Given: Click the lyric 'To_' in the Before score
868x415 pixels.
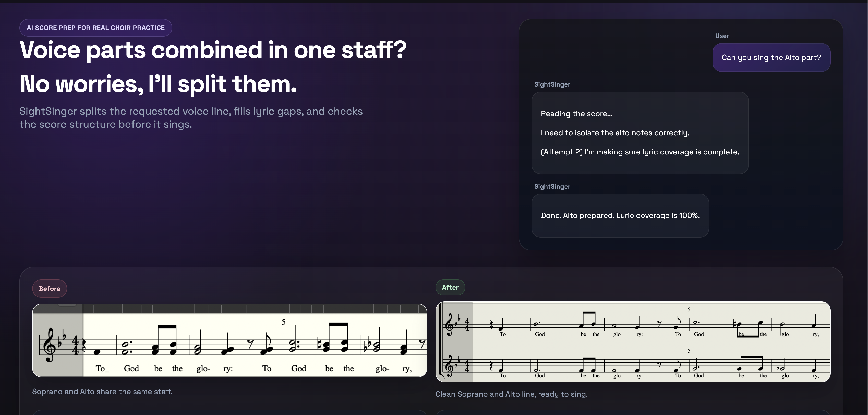Looking at the screenshot, I should (x=102, y=369).
